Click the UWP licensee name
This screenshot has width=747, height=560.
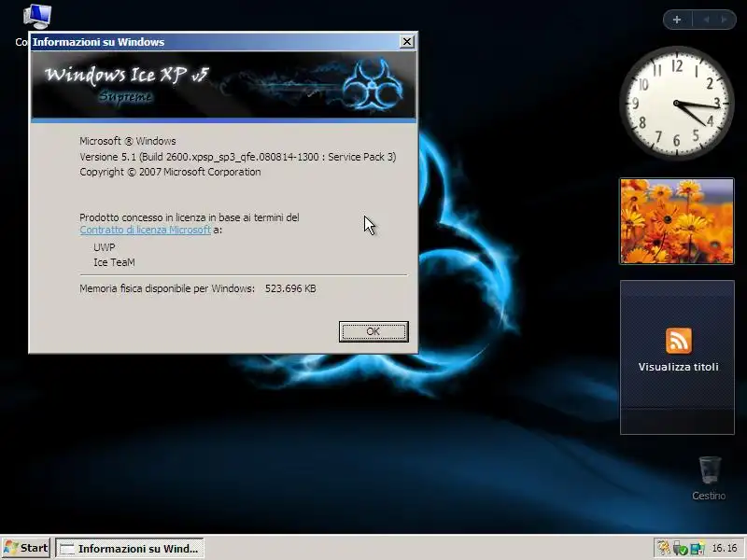(x=105, y=247)
